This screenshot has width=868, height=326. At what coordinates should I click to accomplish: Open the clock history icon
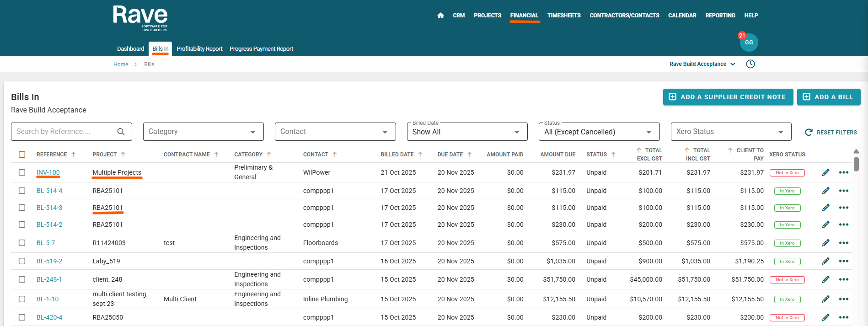point(750,64)
